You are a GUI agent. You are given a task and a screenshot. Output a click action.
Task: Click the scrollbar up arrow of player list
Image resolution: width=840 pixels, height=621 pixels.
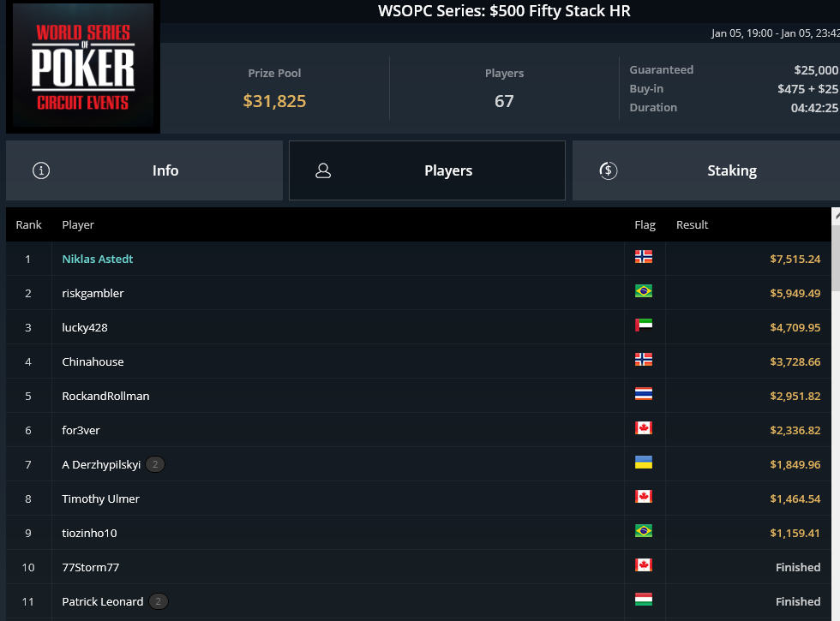tap(836, 216)
